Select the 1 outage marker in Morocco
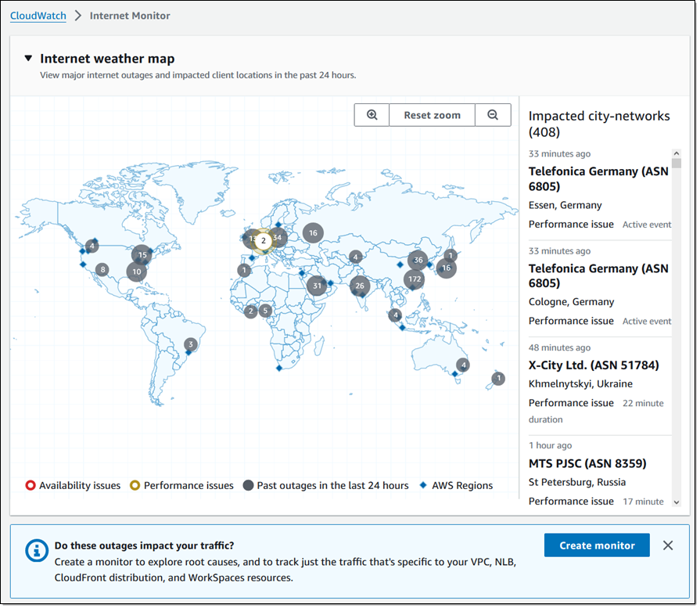 (245, 272)
